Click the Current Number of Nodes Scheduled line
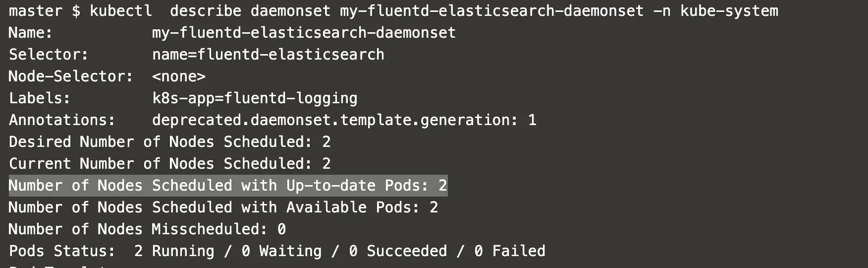 (x=169, y=164)
